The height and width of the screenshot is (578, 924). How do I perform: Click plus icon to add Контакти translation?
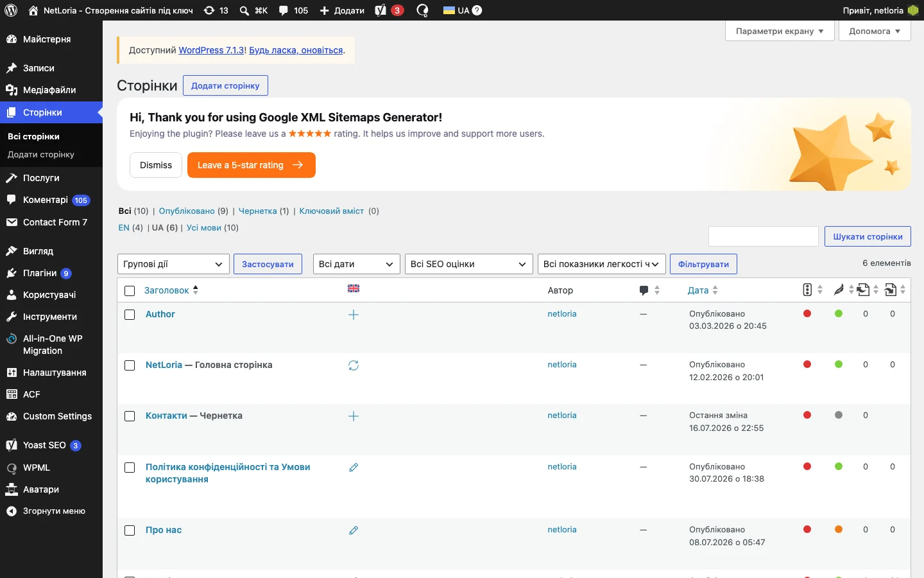(x=354, y=416)
